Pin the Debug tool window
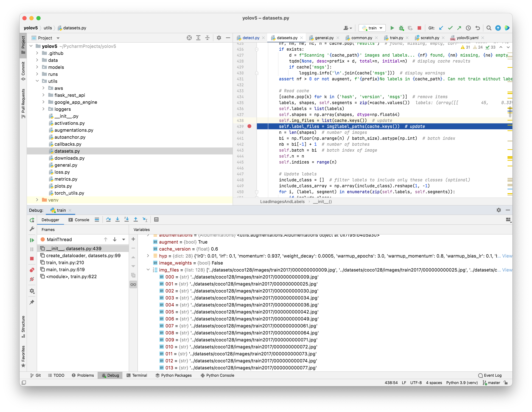532x412 pixels. 32,302
